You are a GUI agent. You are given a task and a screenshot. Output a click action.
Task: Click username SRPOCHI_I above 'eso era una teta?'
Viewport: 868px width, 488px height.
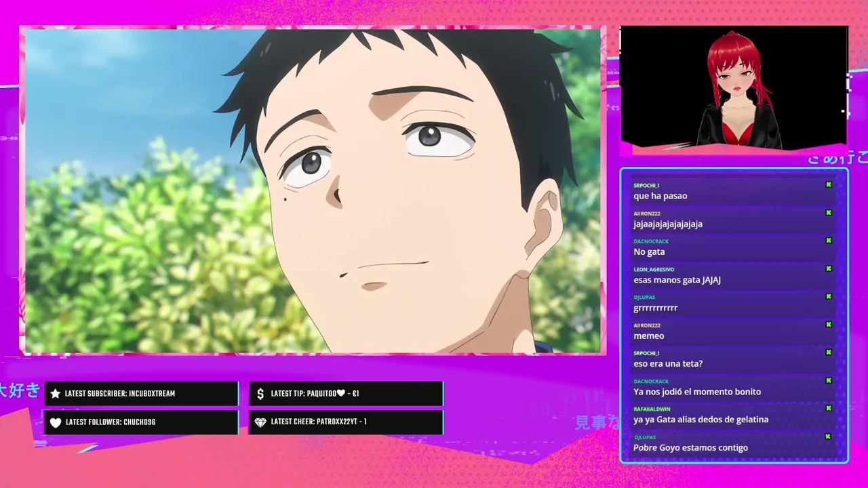click(646, 353)
